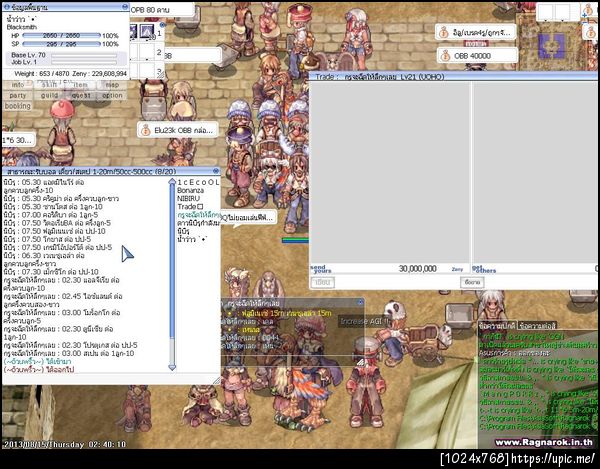
Task: Open the 'Elu23k OBB' vending shop sign
Action: coord(178,130)
